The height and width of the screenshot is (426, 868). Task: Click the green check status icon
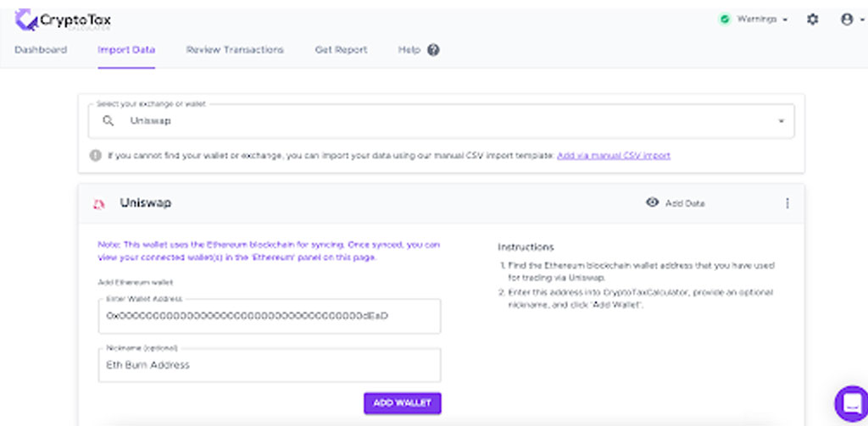[x=724, y=19]
